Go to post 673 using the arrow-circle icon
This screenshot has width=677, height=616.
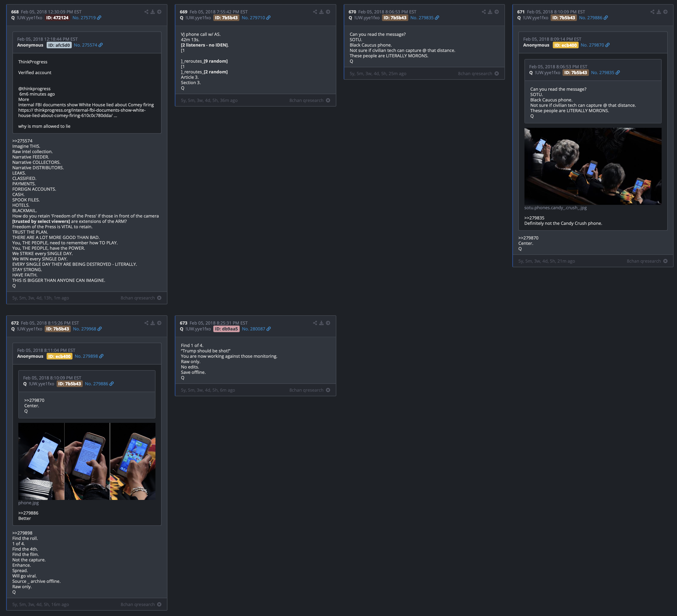pyautogui.click(x=328, y=323)
